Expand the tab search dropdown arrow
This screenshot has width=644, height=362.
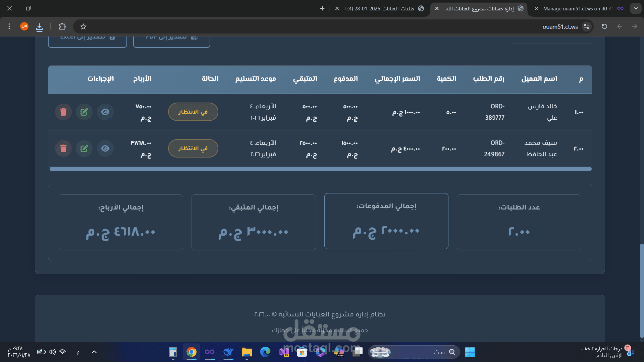(x=636, y=8)
